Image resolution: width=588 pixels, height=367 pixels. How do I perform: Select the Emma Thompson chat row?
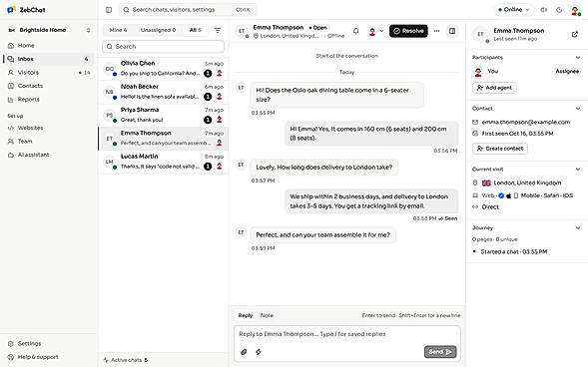(163, 139)
